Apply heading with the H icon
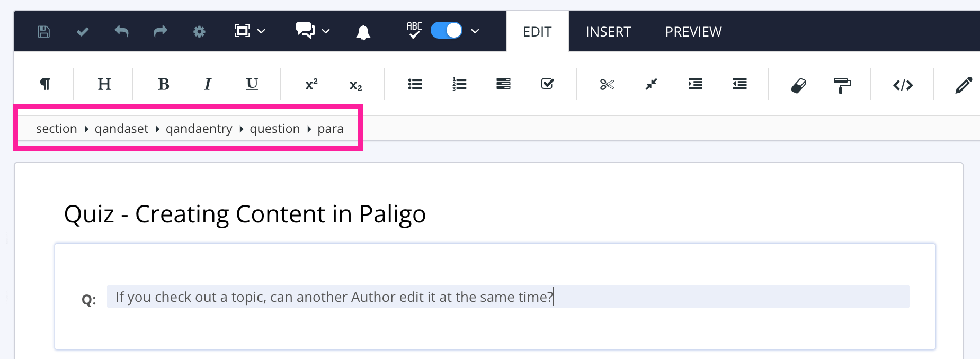Viewport: 980px width, 359px height. 104,84
